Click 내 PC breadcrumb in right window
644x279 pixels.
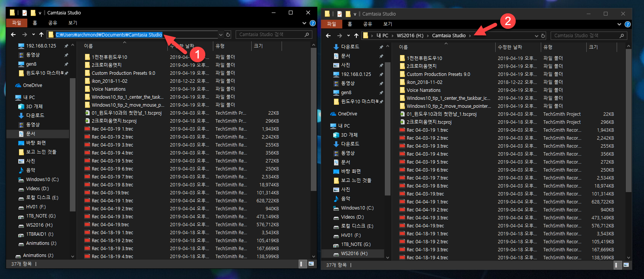coord(382,36)
